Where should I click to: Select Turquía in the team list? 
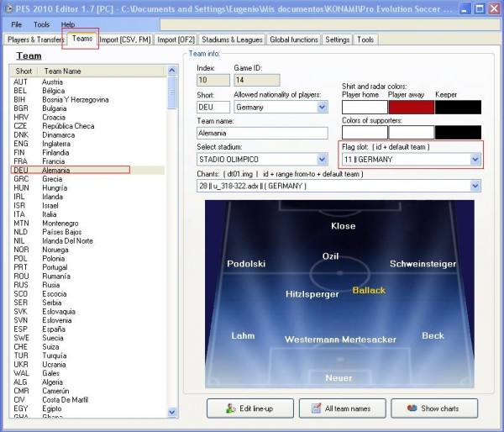pos(87,356)
